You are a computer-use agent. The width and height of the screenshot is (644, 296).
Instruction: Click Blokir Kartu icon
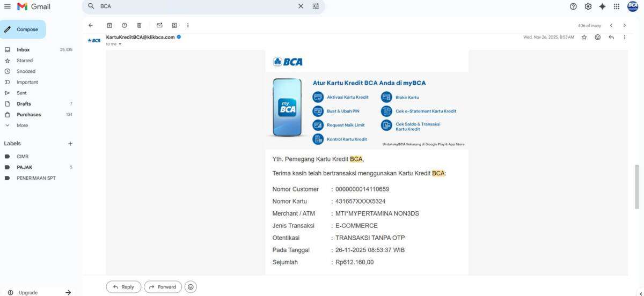(x=386, y=97)
